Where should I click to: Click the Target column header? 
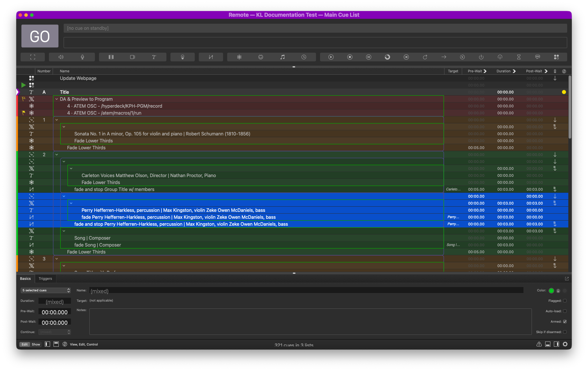tap(453, 71)
